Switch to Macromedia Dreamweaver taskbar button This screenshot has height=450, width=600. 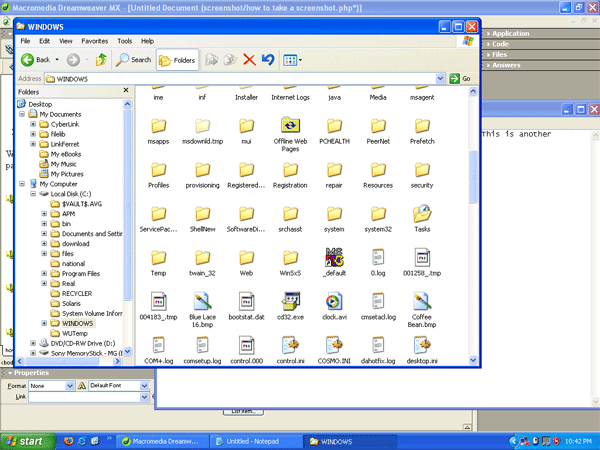163,441
